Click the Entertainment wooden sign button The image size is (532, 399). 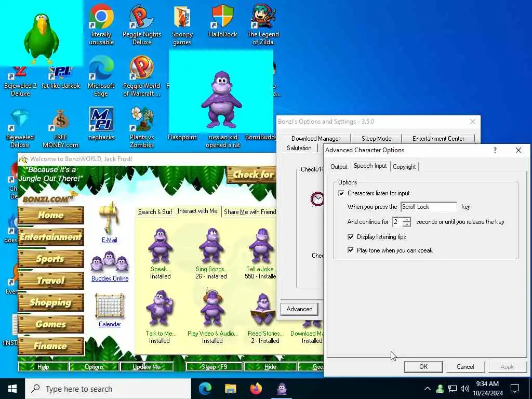(51, 237)
